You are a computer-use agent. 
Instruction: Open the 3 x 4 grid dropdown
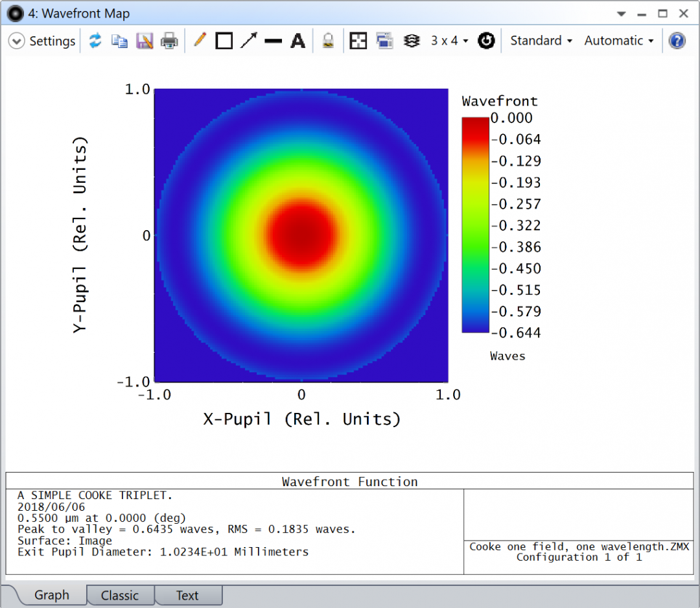tap(449, 41)
